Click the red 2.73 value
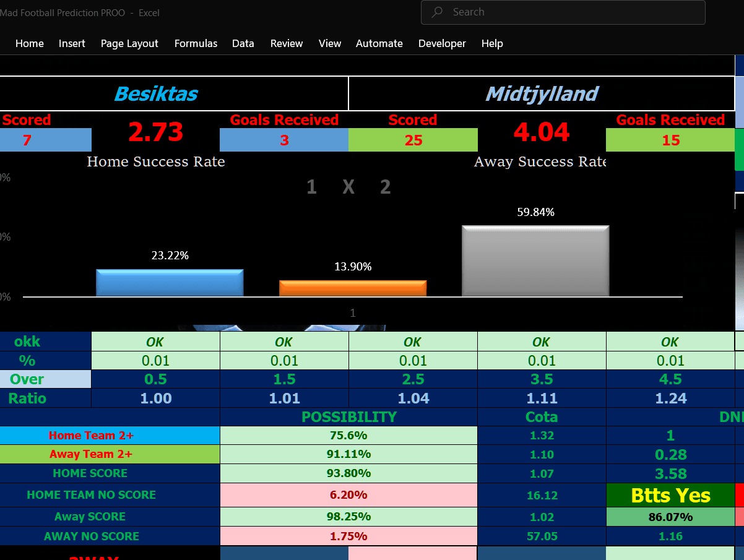This screenshot has height=560, width=744. tap(155, 132)
